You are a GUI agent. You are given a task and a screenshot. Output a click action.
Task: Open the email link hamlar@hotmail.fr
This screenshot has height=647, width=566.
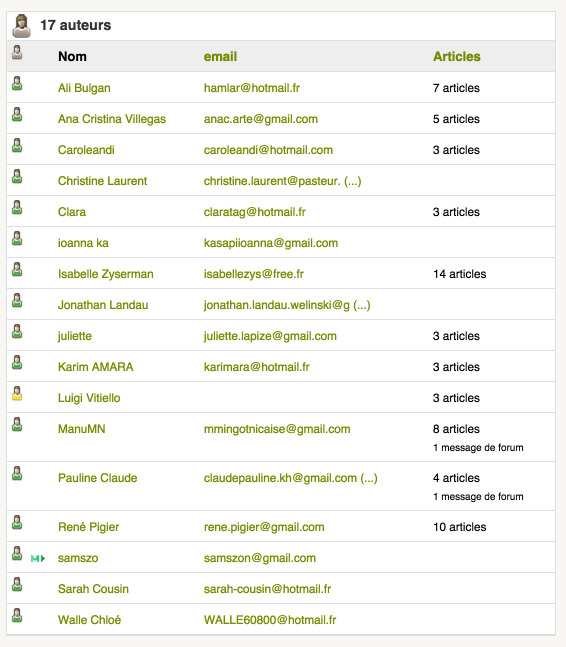[252, 88]
